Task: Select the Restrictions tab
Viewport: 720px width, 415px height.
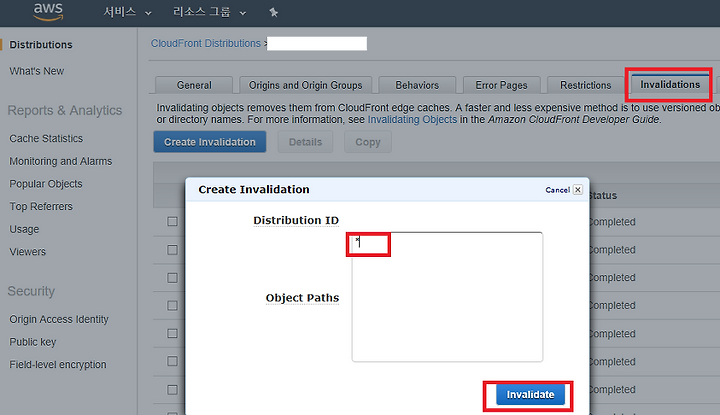Action: [585, 85]
